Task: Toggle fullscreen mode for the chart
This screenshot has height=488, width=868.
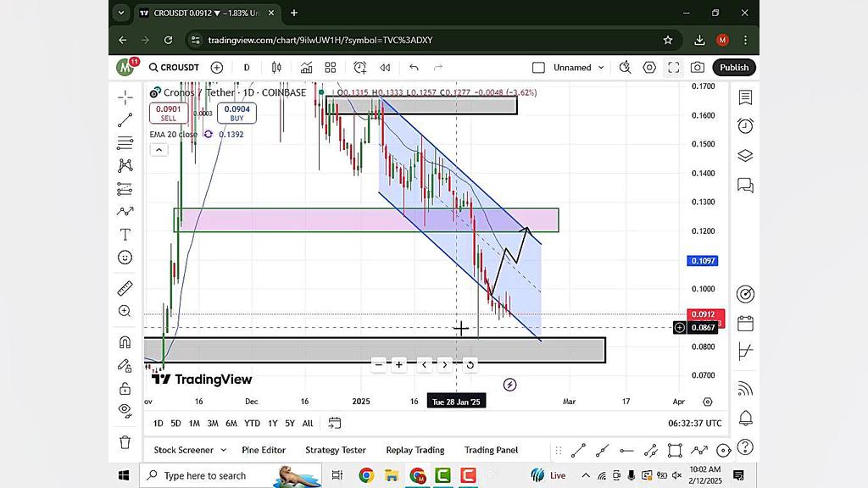Action: (674, 68)
